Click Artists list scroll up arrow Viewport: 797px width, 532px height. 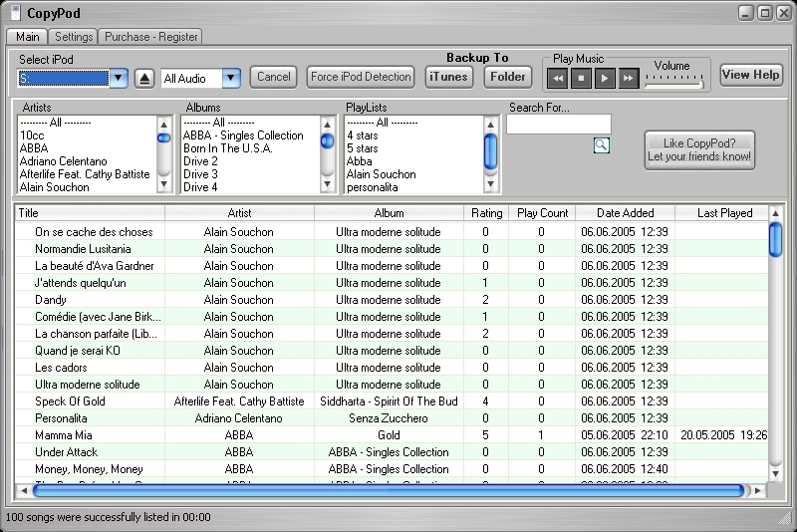pos(163,124)
